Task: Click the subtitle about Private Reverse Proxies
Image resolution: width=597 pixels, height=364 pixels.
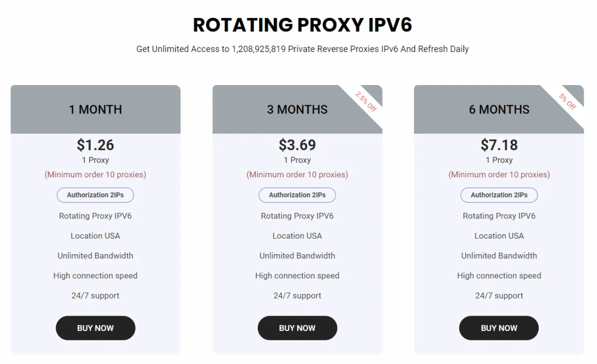Action: [x=302, y=49]
